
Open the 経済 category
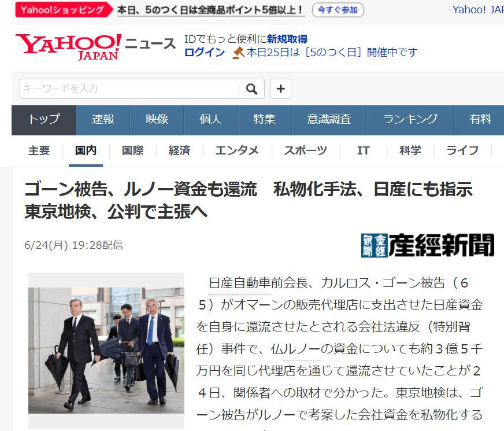pos(179,150)
